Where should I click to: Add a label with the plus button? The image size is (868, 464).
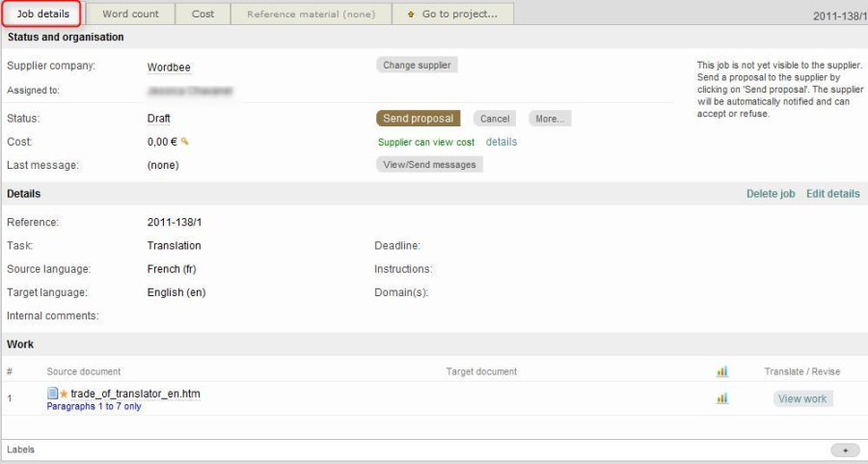tap(845, 450)
